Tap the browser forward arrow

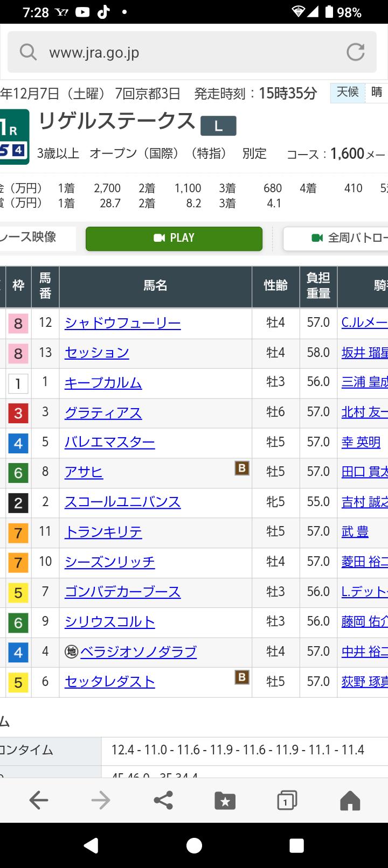click(x=101, y=800)
